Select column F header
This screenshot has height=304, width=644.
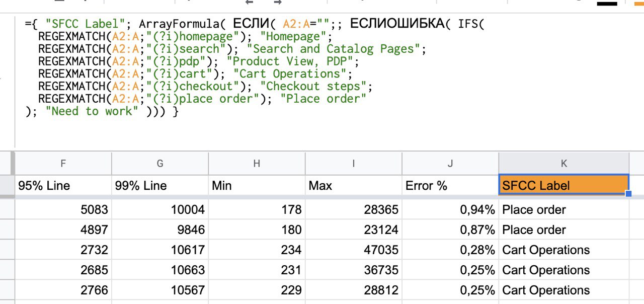[63, 163]
